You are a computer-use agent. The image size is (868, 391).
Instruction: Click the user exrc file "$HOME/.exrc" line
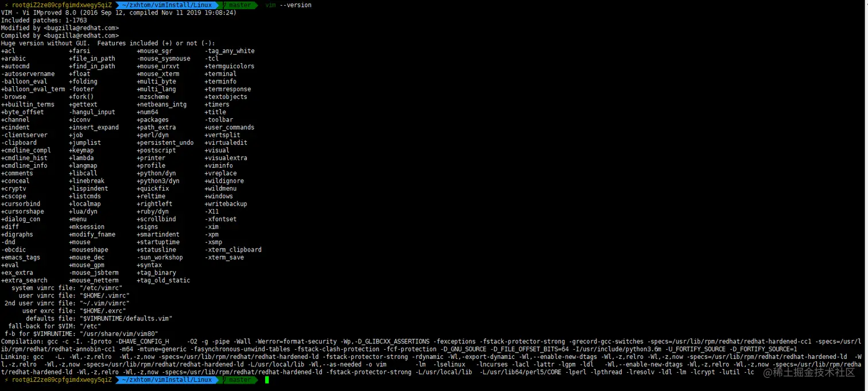click(74, 311)
